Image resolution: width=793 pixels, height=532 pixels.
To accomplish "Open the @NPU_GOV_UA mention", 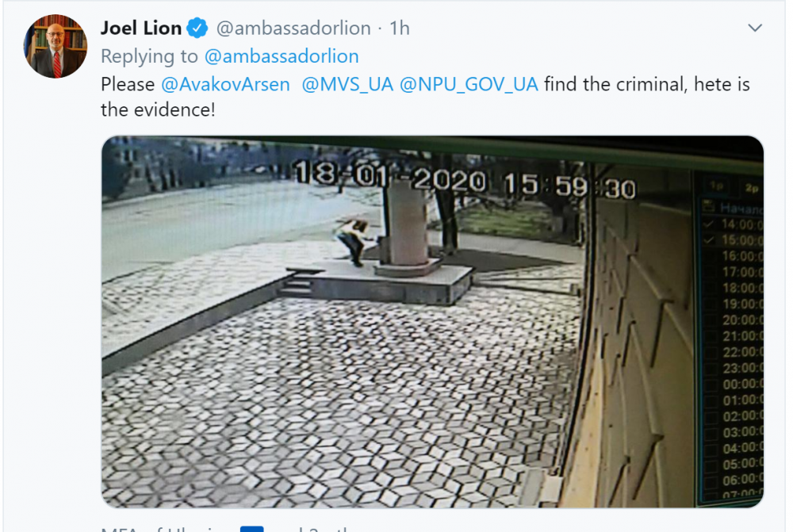I will pyautogui.click(x=469, y=85).
